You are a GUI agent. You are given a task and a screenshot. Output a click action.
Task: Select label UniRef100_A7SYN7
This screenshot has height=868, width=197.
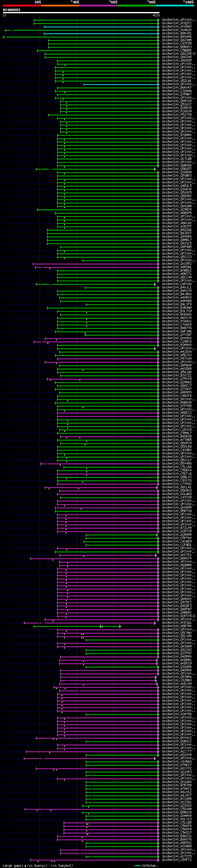click(x=177, y=335)
